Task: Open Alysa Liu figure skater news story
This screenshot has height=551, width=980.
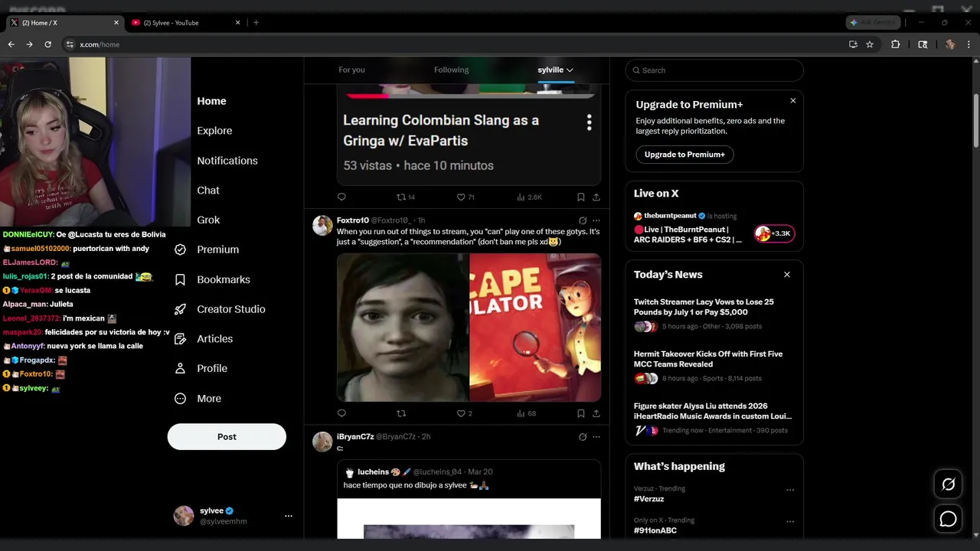Action: coord(714,419)
